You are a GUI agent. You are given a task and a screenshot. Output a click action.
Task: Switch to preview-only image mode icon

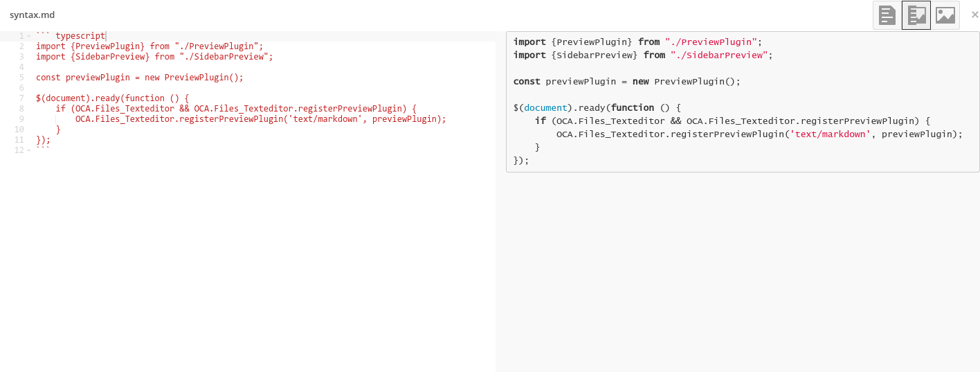click(x=945, y=15)
